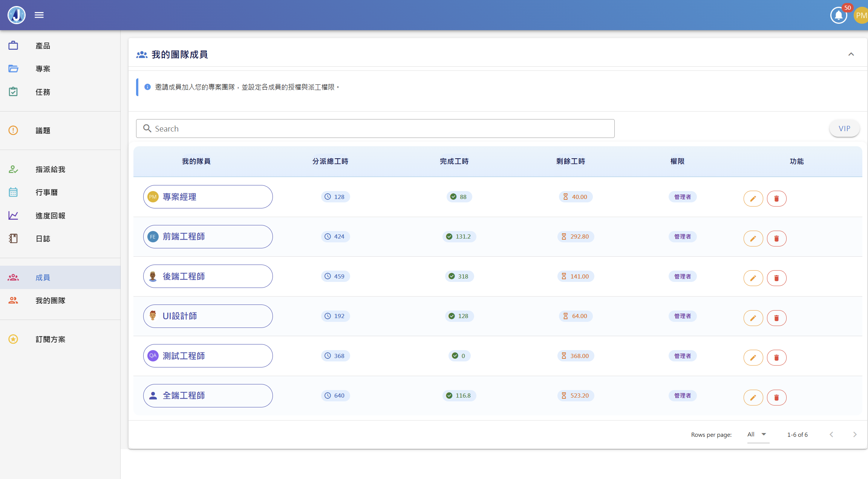Open the rows per page dropdown
Viewport: 868px width, 479px height.
pyautogui.click(x=758, y=435)
